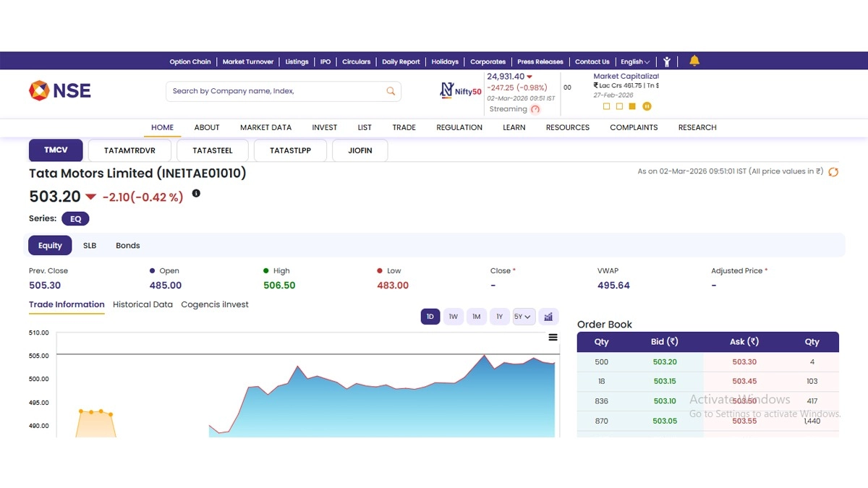Open the Option Chain link
868x488 pixels.
[x=190, y=61]
